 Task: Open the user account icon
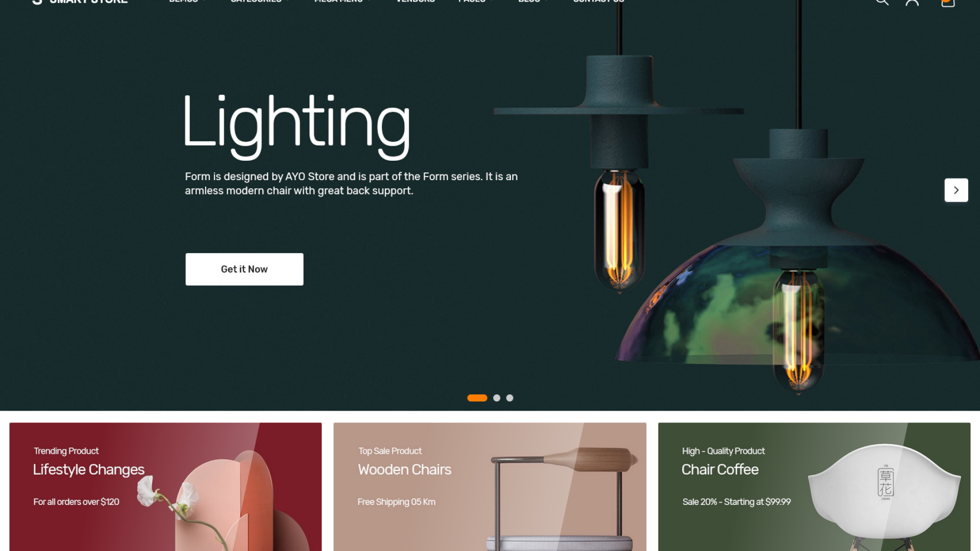click(x=912, y=2)
